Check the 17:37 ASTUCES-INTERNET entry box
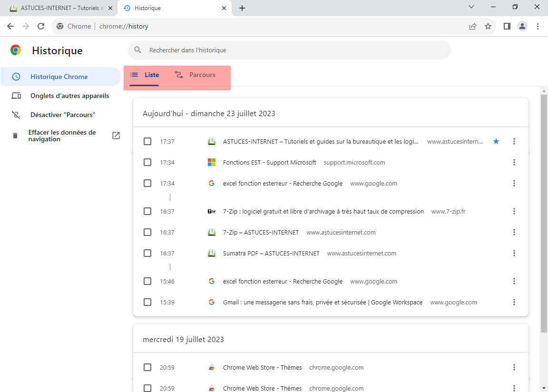Screen dimensions: 548x392 point(147,141)
